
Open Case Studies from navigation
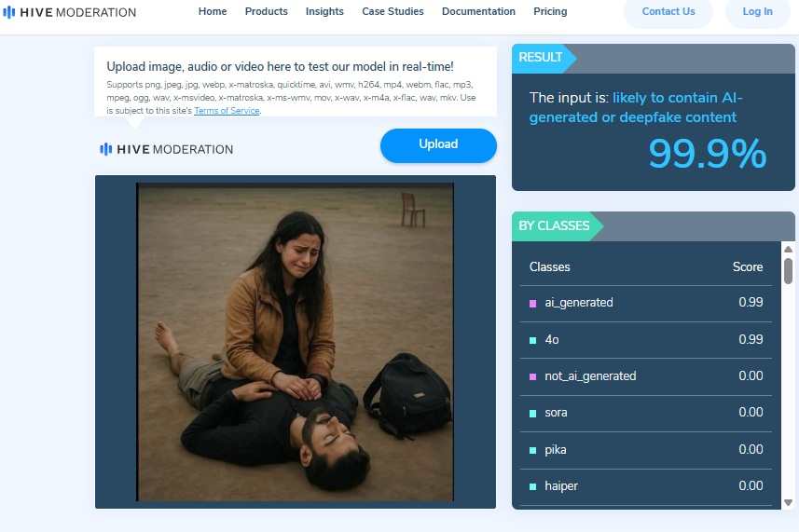(393, 11)
